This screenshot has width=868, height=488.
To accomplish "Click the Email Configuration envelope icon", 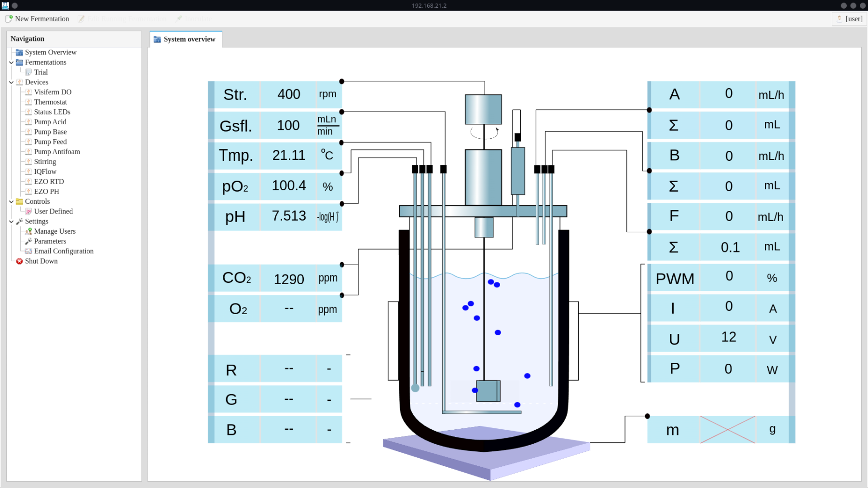I will tap(28, 251).
